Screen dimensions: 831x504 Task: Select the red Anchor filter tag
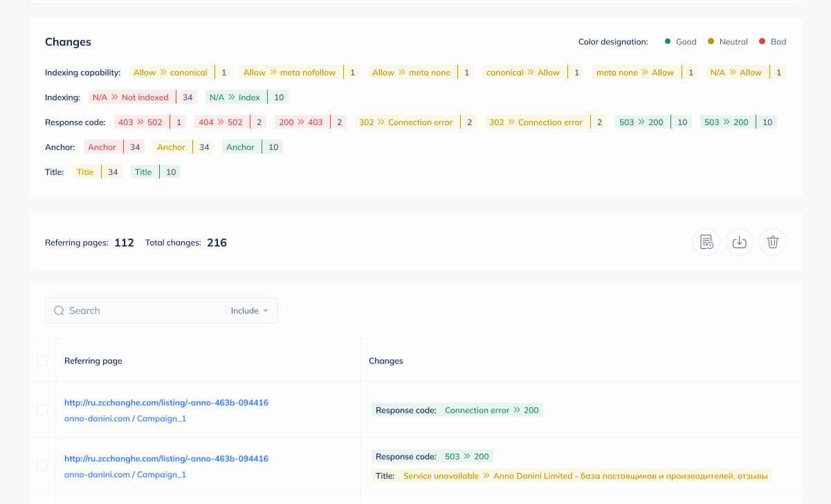click(x=102, y=147)
